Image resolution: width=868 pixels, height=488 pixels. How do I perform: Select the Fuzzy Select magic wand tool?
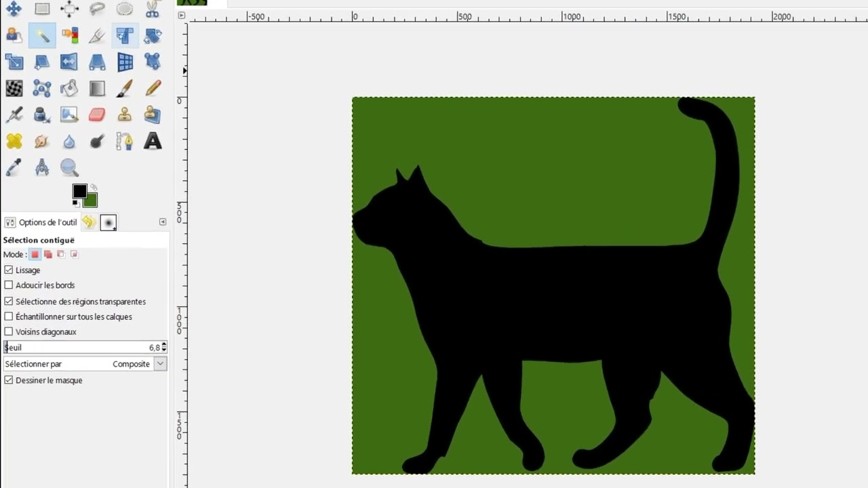[x=42, y=35]
